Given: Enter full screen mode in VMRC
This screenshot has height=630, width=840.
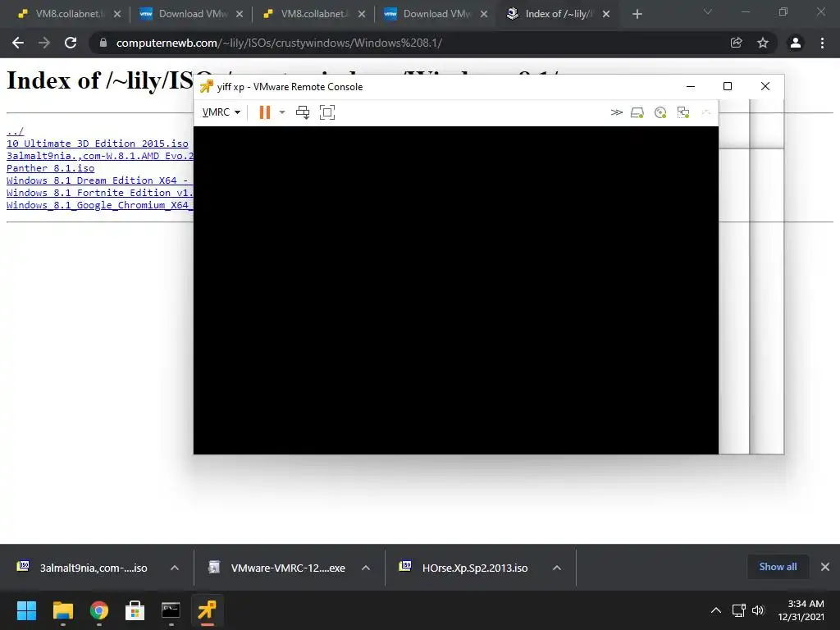Looking at the screenshot, I should click(x=327, y=112).
